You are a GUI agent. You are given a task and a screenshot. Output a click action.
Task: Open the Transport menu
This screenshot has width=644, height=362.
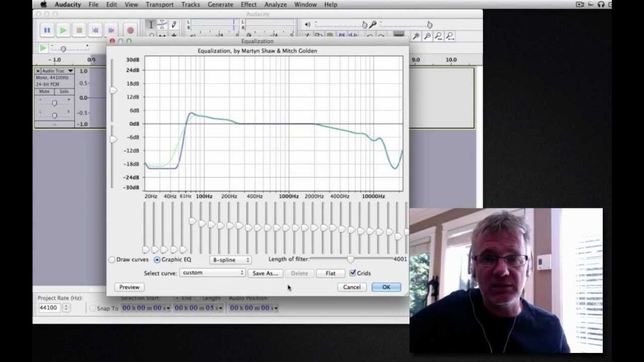[x=160, y=4]
